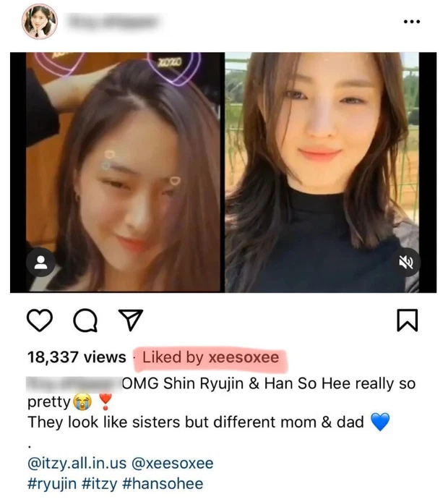
Task: Open the three-dot more options menu
Action: coord(412,22)
